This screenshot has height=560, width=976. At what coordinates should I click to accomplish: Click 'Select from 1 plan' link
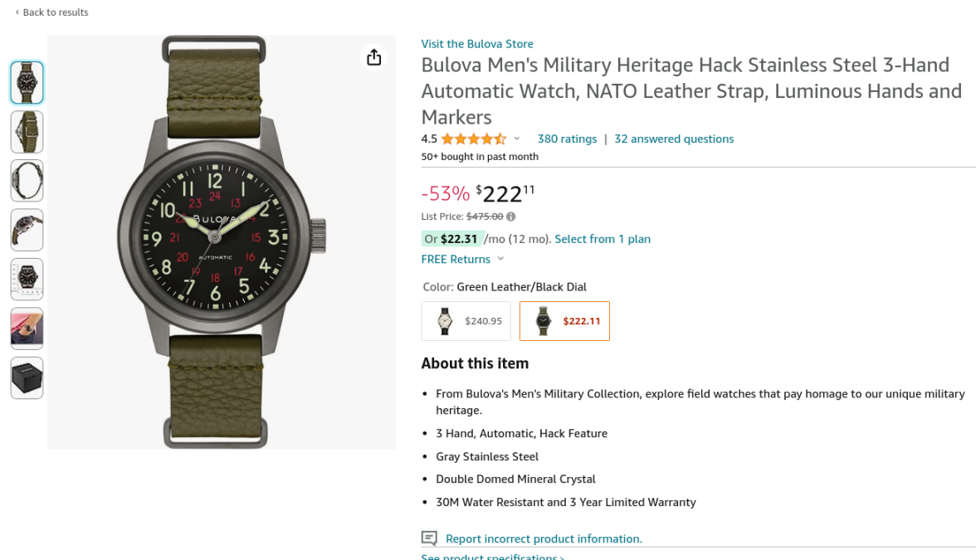pyautogui.click(x=603, y=239)
